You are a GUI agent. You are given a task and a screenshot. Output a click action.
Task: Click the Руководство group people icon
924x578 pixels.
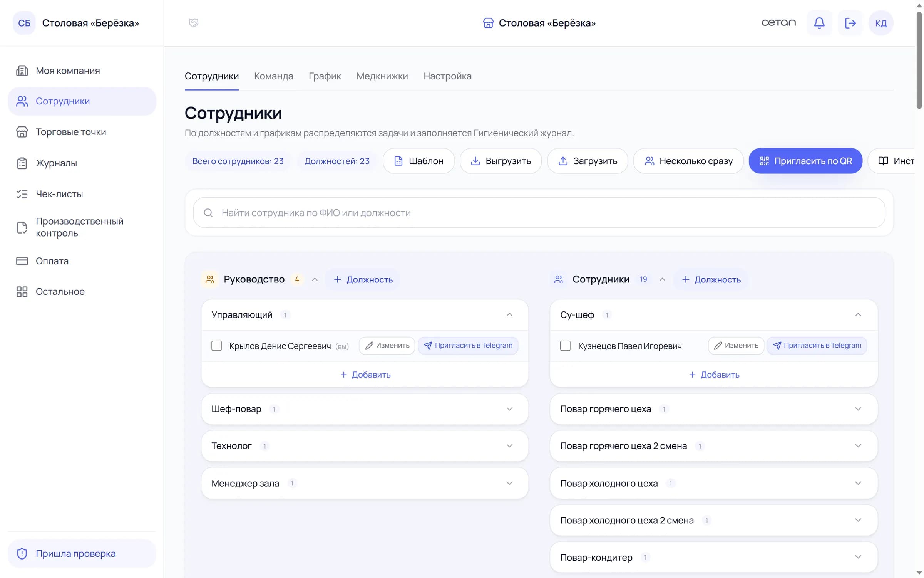210,279
